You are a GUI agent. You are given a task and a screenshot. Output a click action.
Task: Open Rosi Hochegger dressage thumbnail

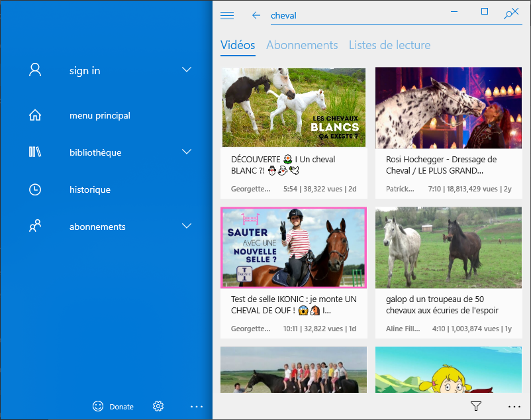pos(448,108)
